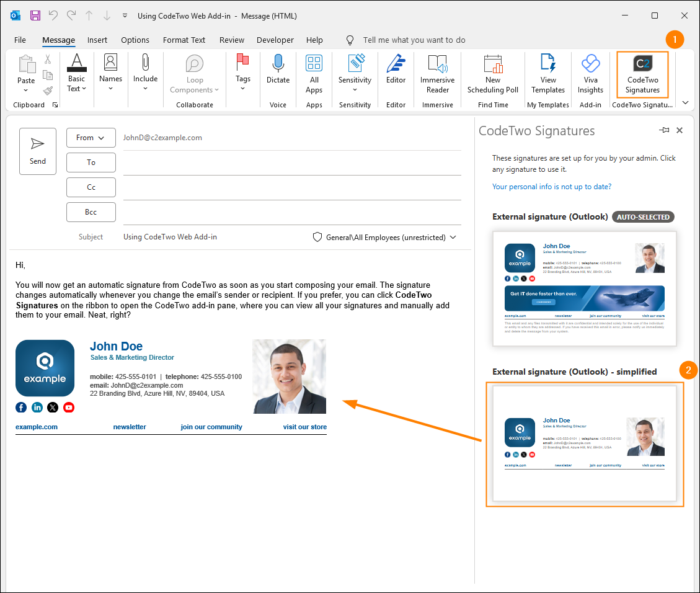700x593 pixels.
Task: Switch to the Insert tab
Action: (x=97, y=40)
